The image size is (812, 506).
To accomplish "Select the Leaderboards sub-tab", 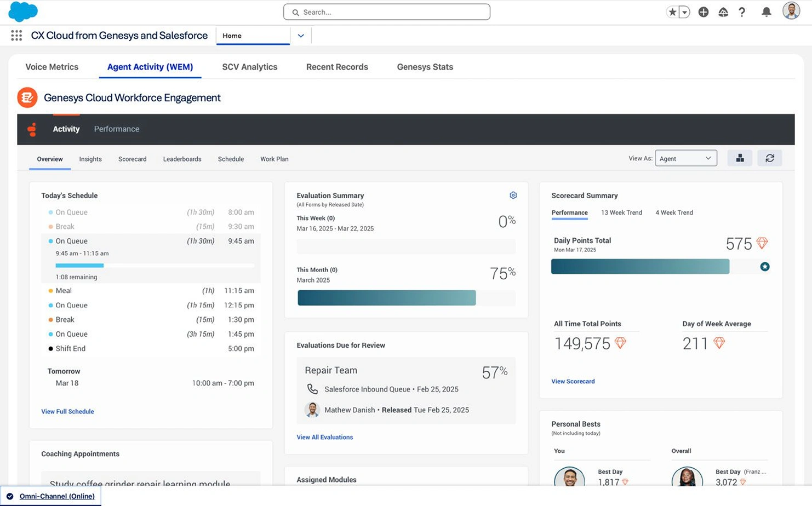I will tap(182, 159).
